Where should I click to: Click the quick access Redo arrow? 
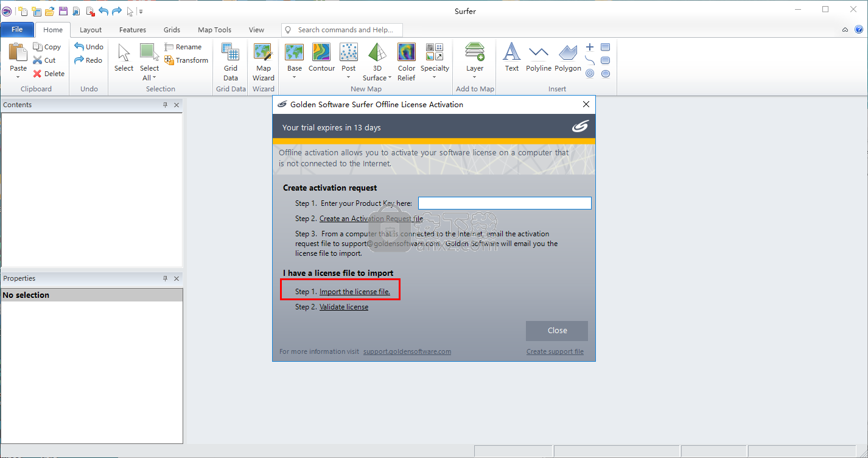(116, 11)
